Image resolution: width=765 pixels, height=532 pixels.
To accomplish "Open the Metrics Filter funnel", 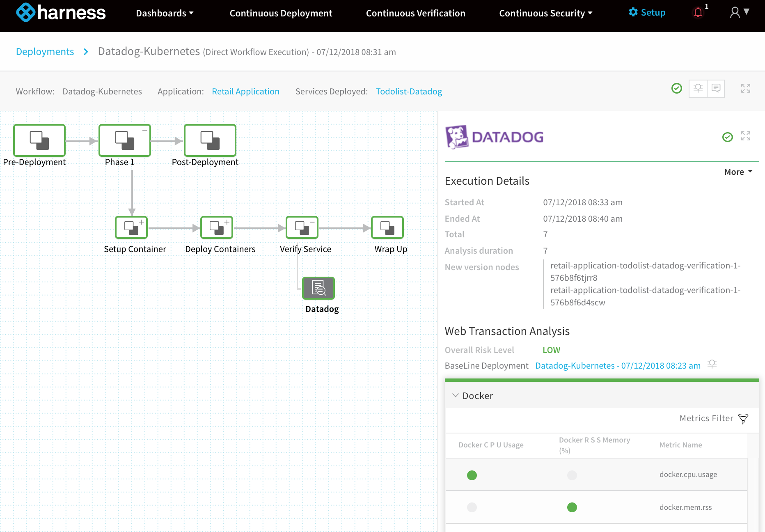I will [743, 419].
